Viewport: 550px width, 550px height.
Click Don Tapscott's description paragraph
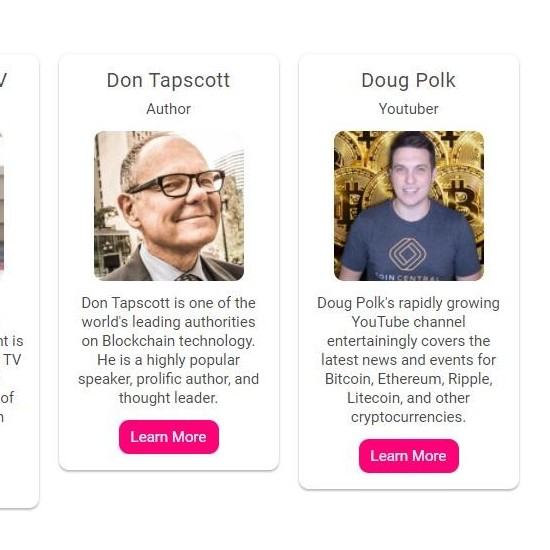tap(169, 350)
